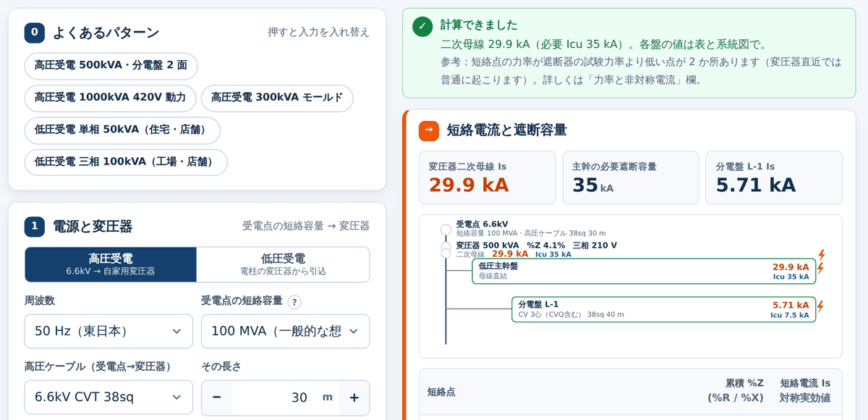Click the orange arrow icon beside 短絡電流と遮断容量

[x=429, y=130]
